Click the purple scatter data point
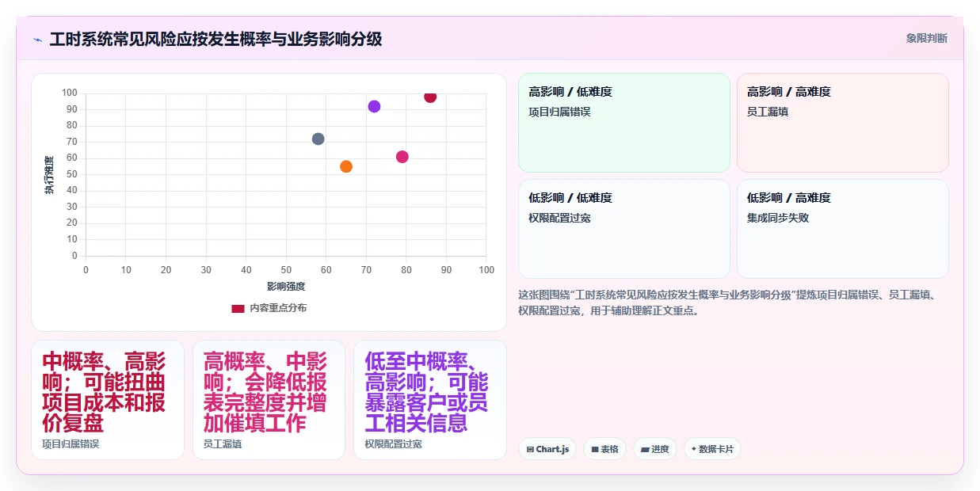This screenshot has height=491, width=980. tap(374, 106)
